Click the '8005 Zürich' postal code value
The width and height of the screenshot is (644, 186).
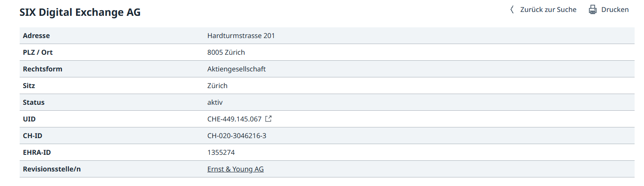click(226, 52)
